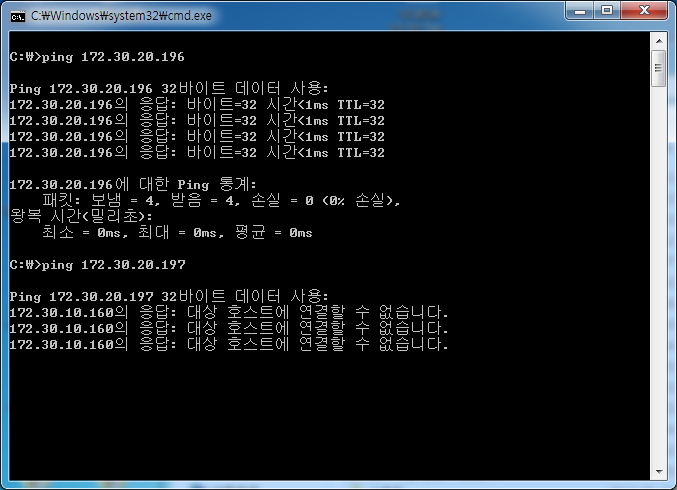Image resolution: width=677 pixels, height=490 pixels.
Task: Maximize the cmd.exe window
Action: tap(607, 10)
